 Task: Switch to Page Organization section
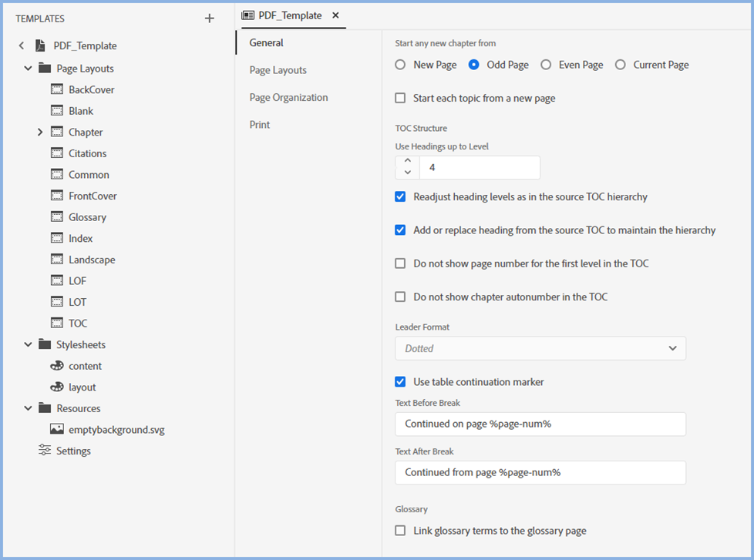[288, 97]
